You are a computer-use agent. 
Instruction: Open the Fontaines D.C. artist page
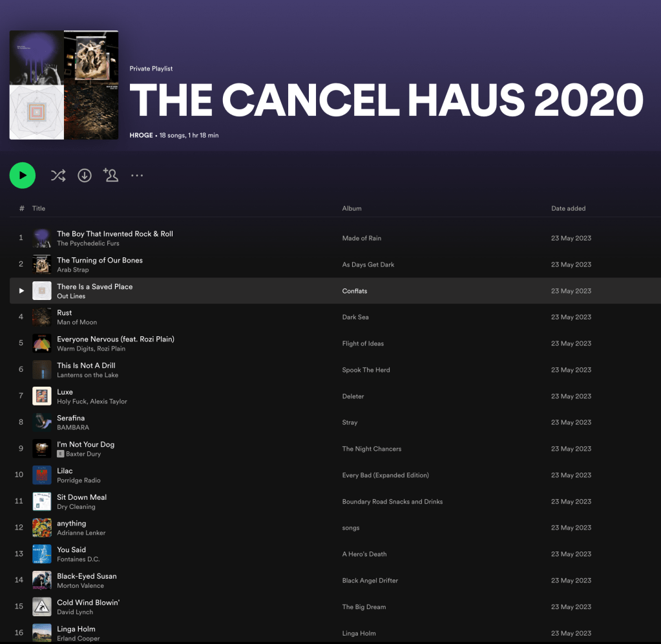[x=78, y=559]
